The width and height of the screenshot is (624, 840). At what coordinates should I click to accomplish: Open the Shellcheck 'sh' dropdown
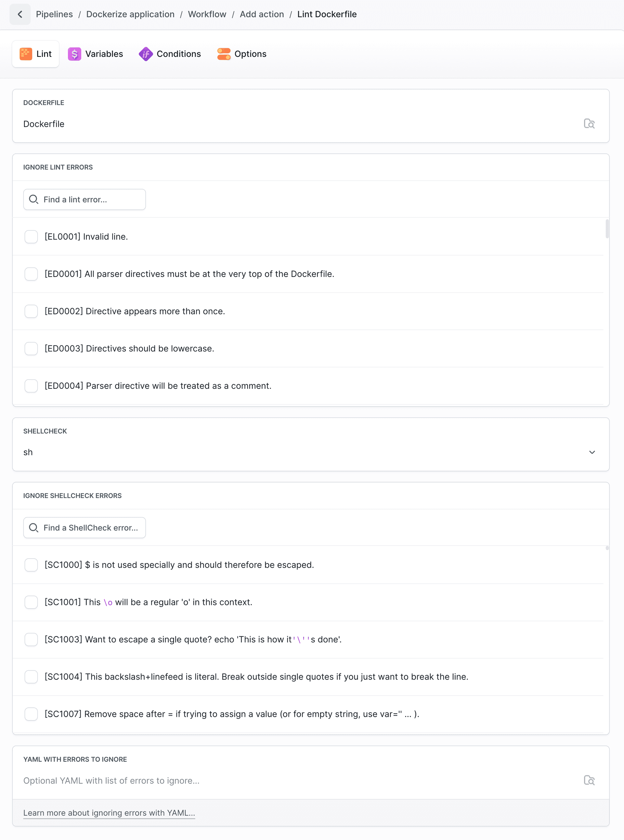[x=592, y=452]
